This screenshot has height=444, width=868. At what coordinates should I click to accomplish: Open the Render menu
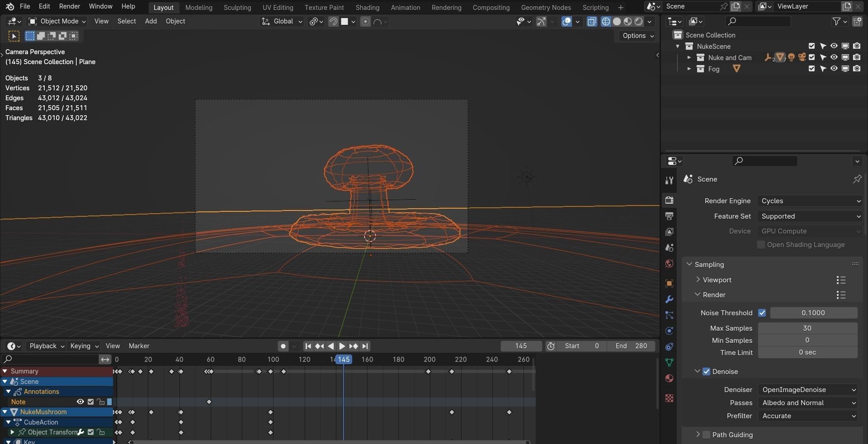70,6
